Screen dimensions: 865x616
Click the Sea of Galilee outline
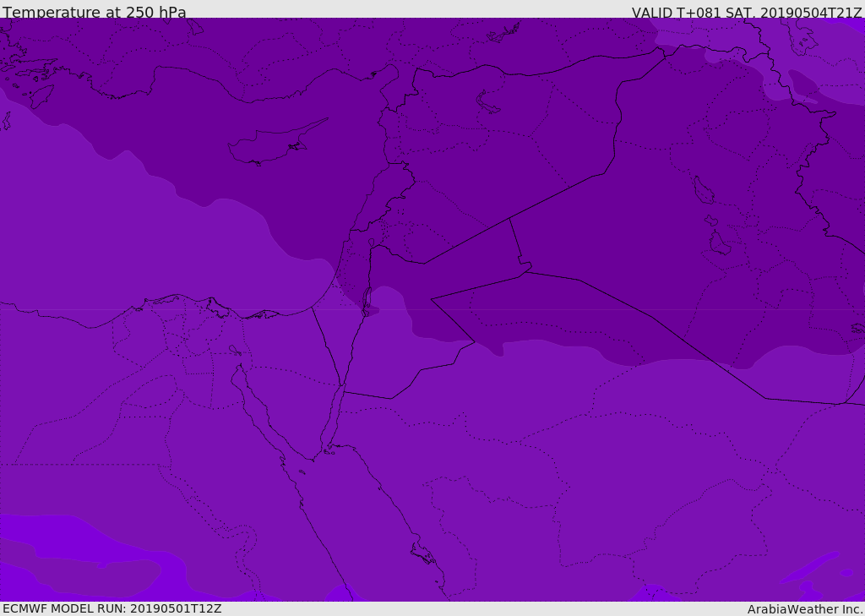[x=371, y=243]
